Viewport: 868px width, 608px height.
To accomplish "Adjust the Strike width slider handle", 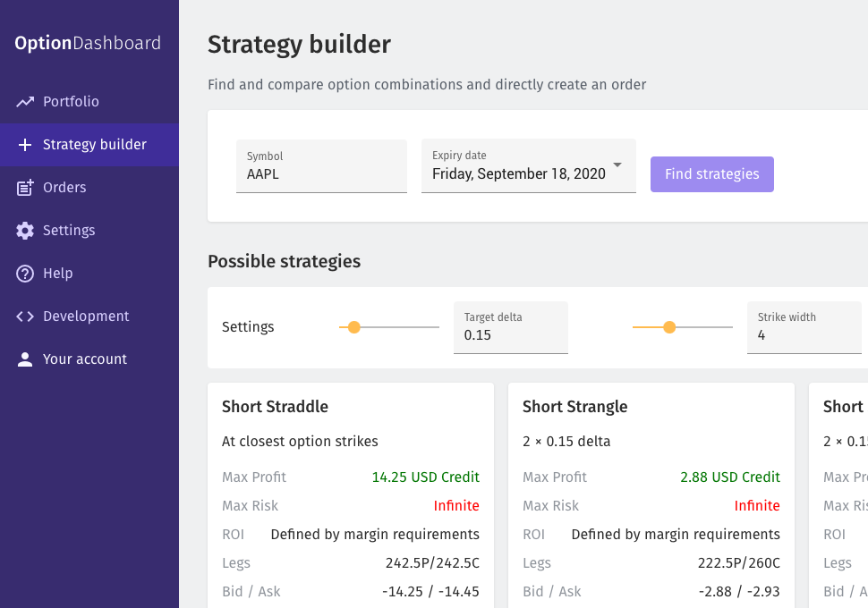I will point(670,327).
